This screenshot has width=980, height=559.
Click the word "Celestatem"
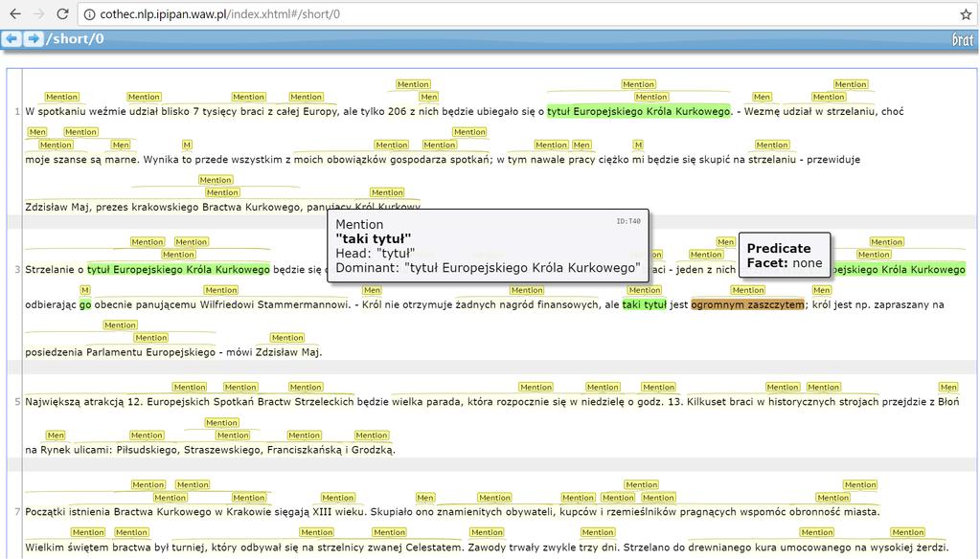pos(433,548)
